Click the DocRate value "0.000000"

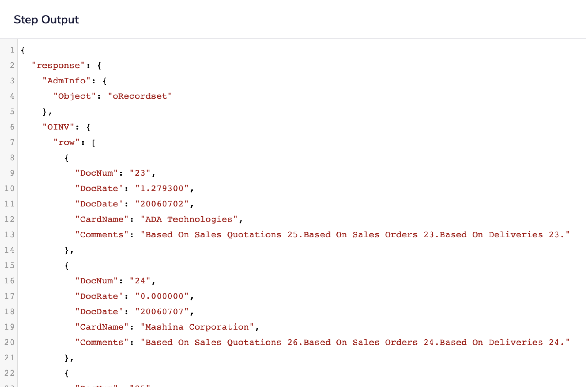pyautogui.click(x=162, y=296)
